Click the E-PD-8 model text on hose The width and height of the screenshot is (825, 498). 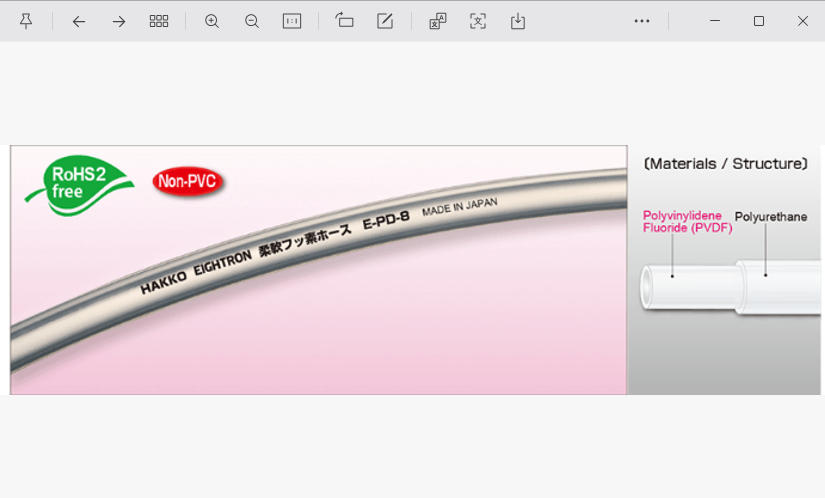(x=386, y=221)
